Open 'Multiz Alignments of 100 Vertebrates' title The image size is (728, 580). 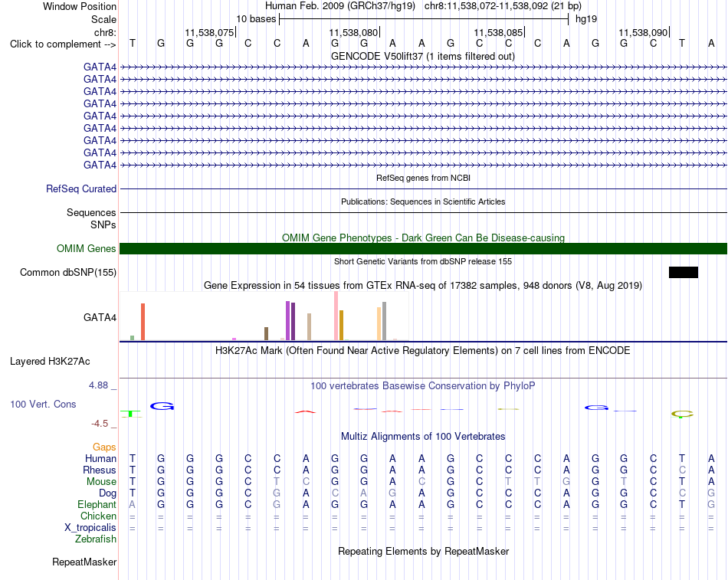click(423, 437)
